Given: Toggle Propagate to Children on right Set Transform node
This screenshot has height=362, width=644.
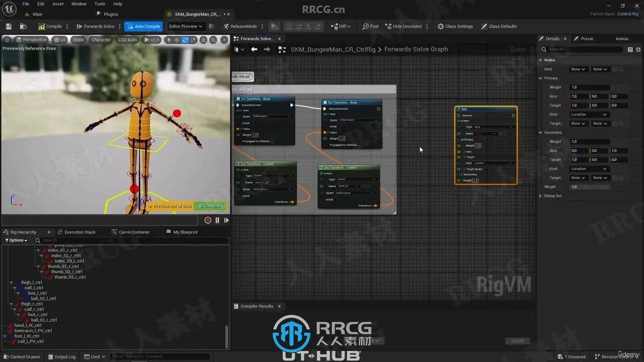Looking at the screenshot, I should click(x=360, y=145).
